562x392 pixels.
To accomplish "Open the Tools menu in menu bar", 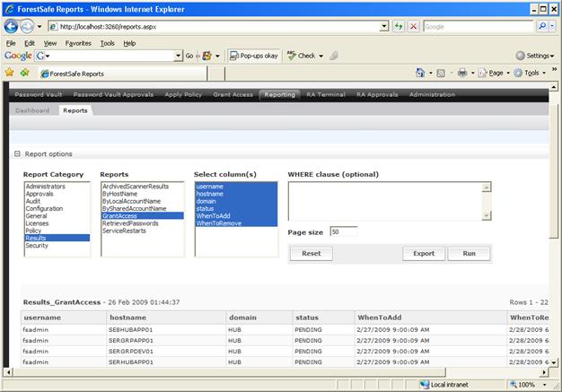I will pyautogui.click(x=107, y=43).
